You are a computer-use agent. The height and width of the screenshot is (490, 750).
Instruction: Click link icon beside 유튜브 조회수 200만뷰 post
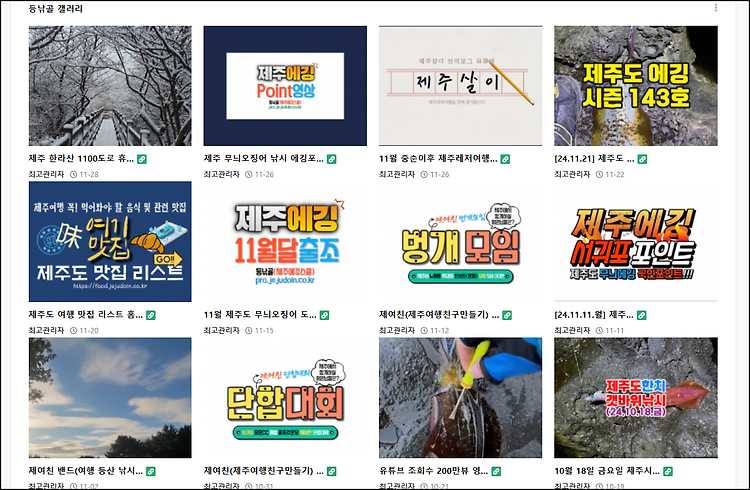(x=496, y=471)
